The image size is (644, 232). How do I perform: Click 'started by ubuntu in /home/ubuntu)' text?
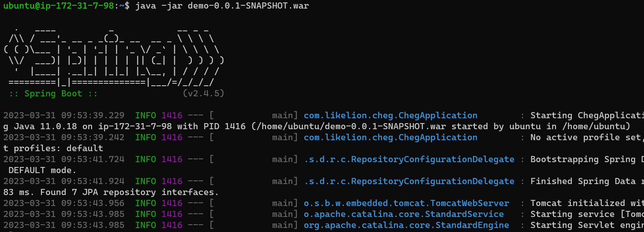(541, 126)
